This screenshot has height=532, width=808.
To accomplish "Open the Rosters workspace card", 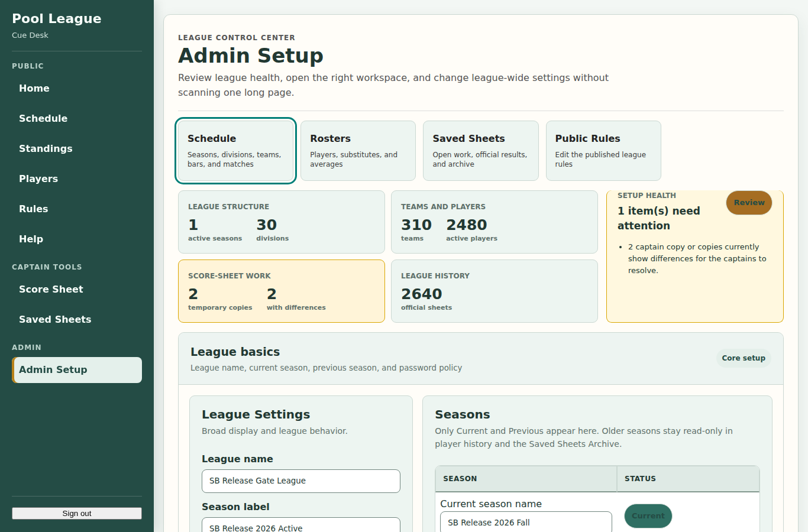I will [x=358, y=151].
